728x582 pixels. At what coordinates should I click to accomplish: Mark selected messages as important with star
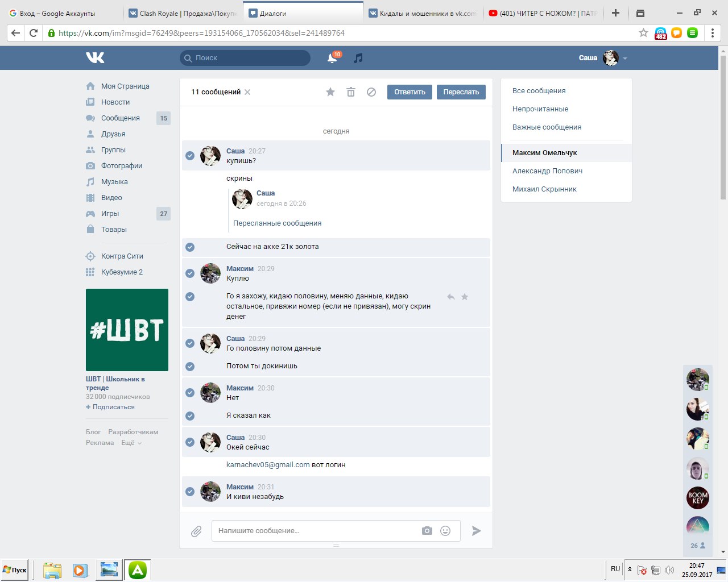tap(330, 92)
